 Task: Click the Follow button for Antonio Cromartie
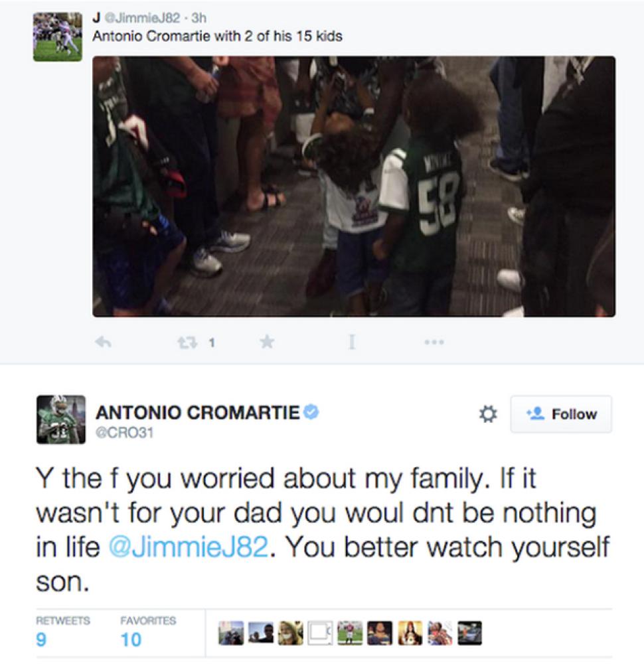pyautogui.click(x=561, y=414)
